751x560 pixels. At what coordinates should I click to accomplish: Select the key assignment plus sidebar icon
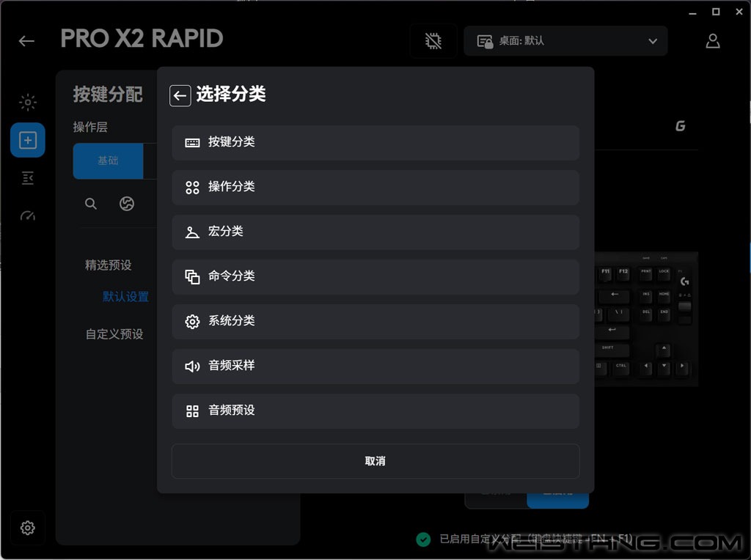pyautogui.click(x=28, y=140)
